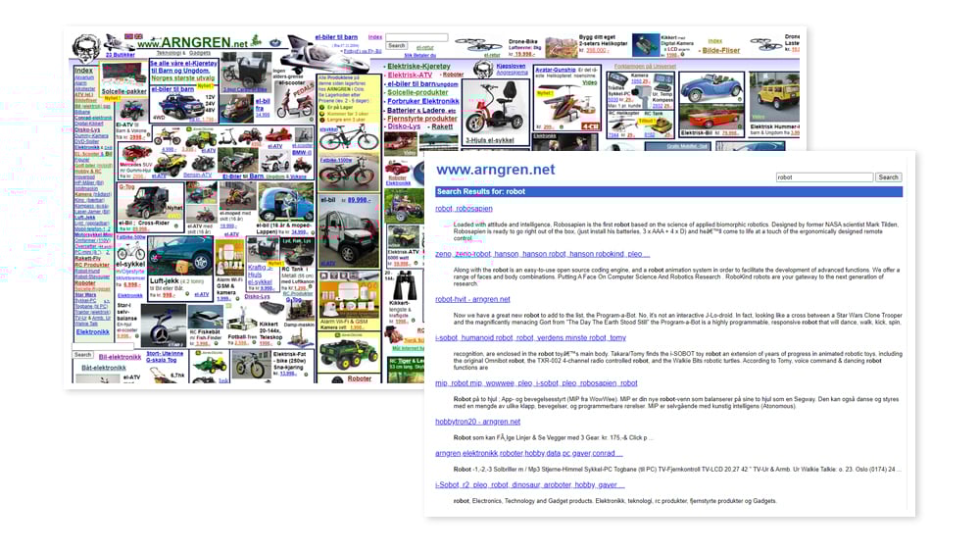Click the Stort- Ute/Inne G-skala Tog link
Screen dimensions: 980x552
pyautogui.click(x=165, y=357)
